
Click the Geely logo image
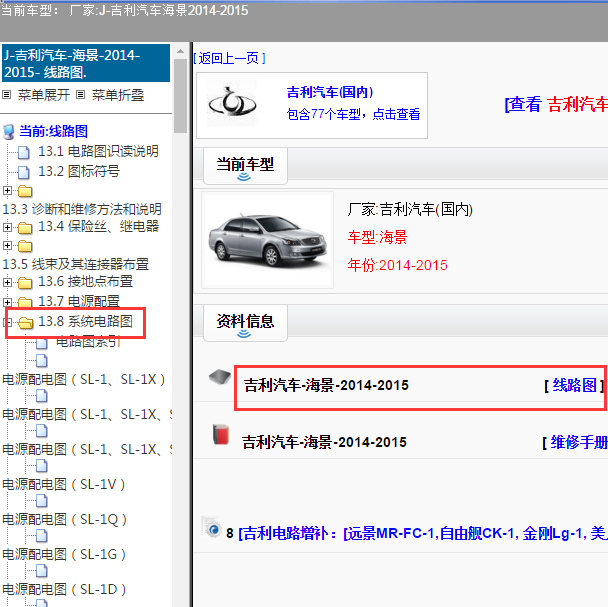point(232,103)
